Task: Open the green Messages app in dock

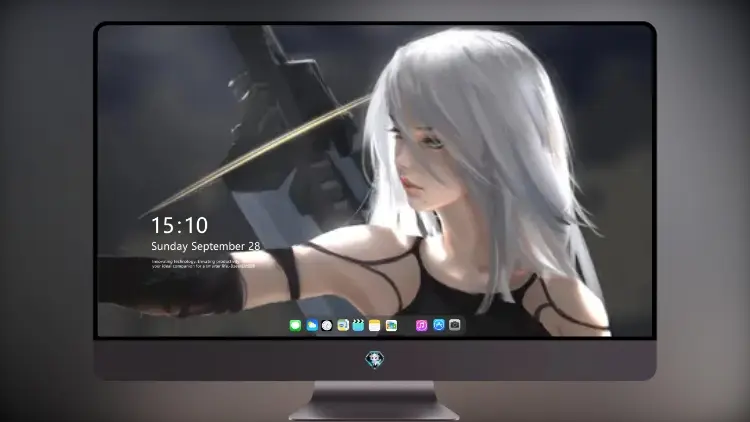Action: [x=295, y=325]
